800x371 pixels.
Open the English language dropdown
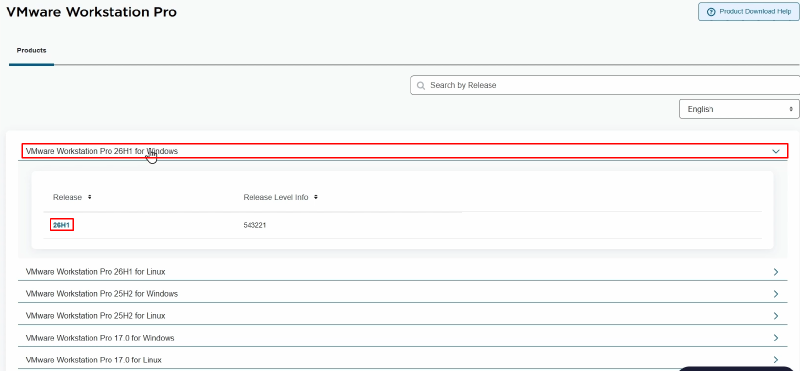tap(739, 109)
